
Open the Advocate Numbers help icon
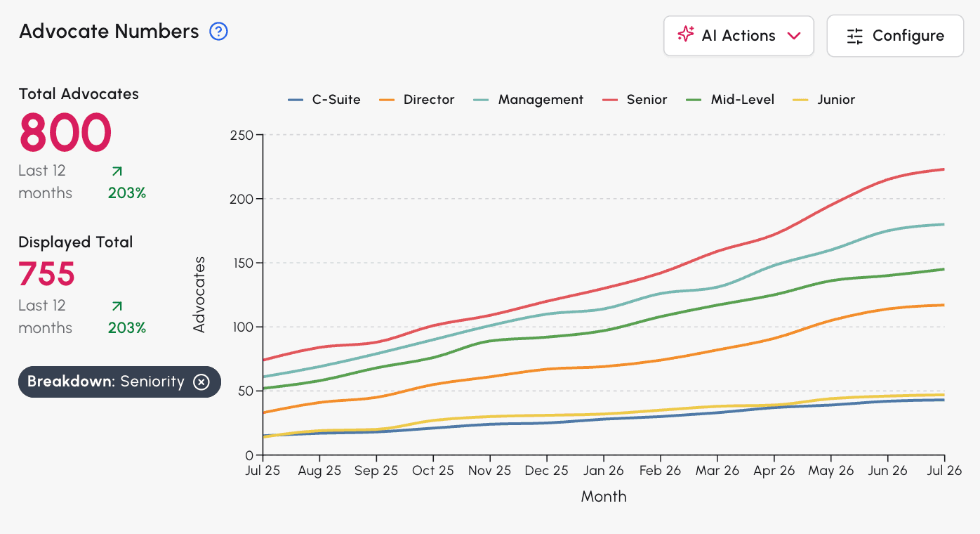(219, 32)
